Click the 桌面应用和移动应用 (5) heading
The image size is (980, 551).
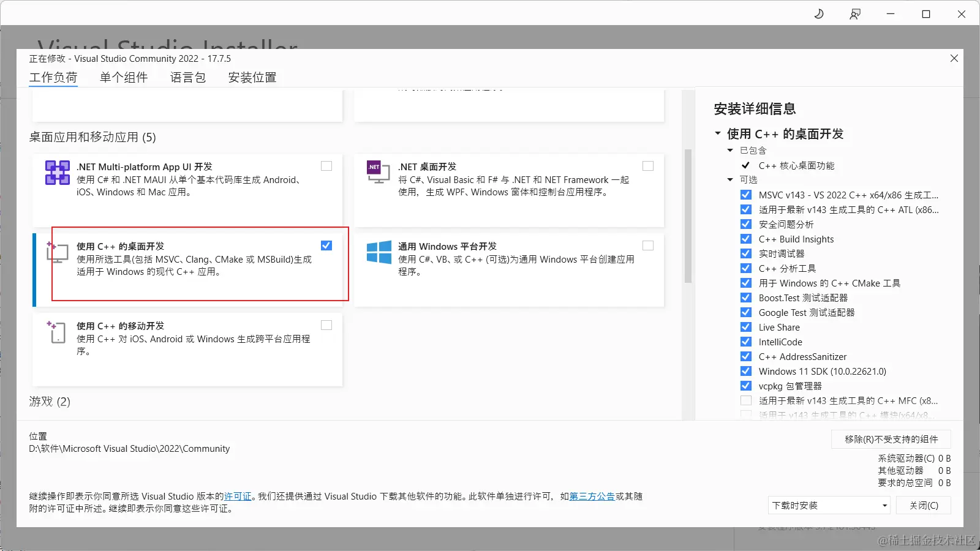coord(92,137)
